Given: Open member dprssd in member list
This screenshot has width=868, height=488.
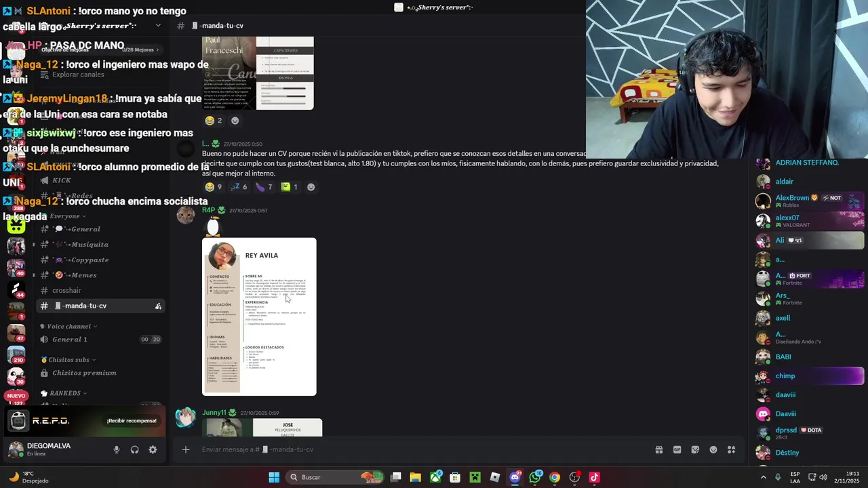Looking at the screenshot, I should (810, 433).
